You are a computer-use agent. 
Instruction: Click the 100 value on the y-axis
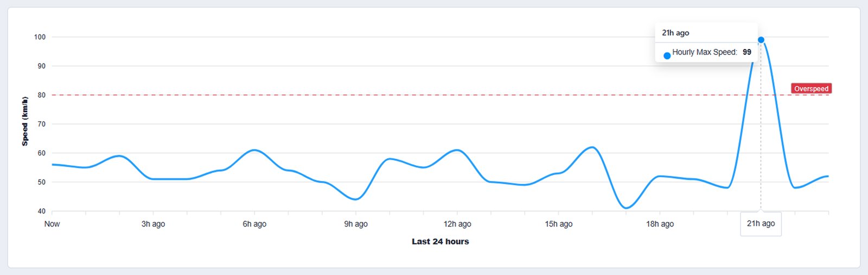pyautogui.click(x=40, y=37)
